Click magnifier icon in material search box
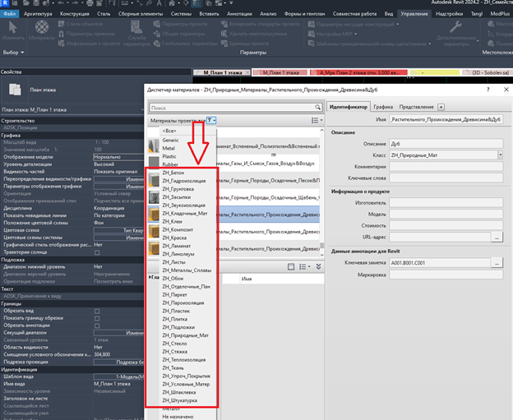The image size is (513, 420). (x=317, y=108)
